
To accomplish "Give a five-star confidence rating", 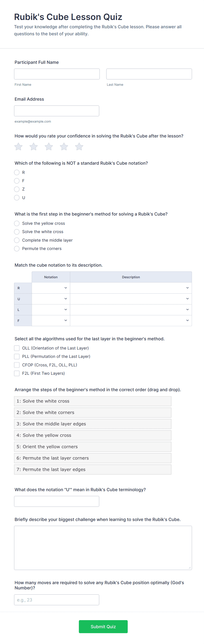I will [x=79, y=147].
